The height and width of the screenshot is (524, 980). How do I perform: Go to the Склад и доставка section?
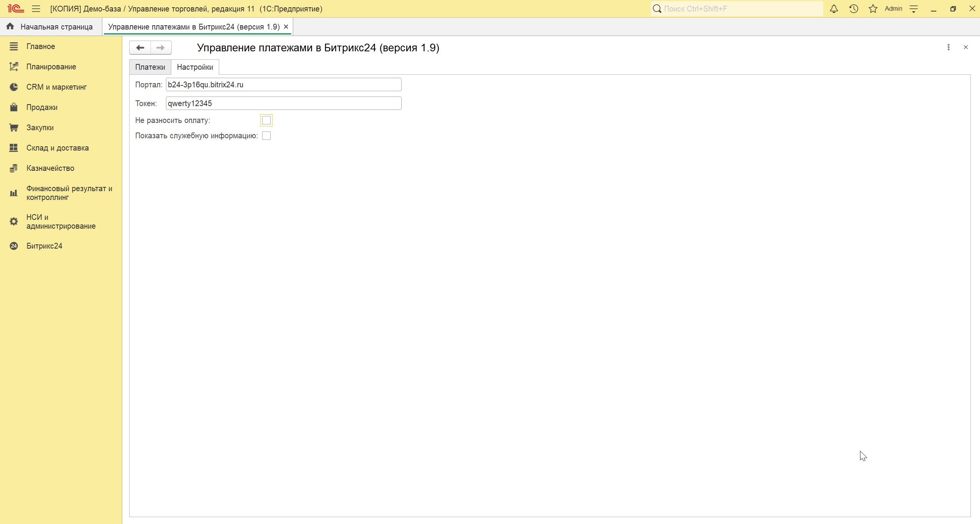pos(57,148)
